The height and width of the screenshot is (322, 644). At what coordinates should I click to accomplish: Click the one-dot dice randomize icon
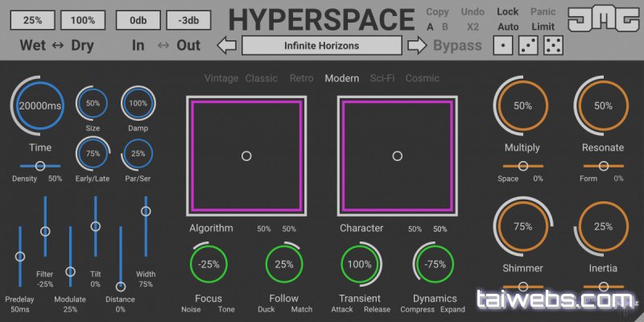coord(503,45)
